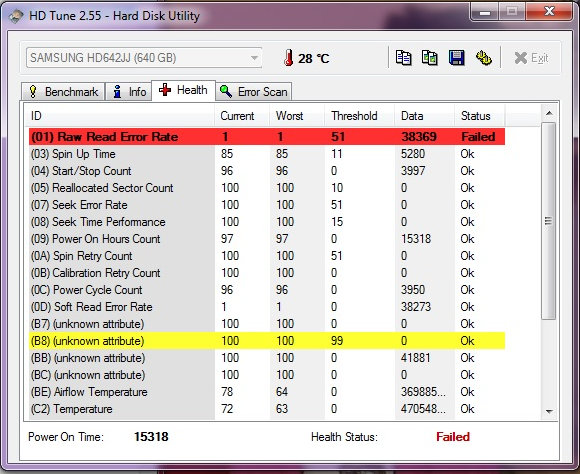Click the Exit button with X icon
The height and width of the screenshot is (474, 580).
point(531,58)
